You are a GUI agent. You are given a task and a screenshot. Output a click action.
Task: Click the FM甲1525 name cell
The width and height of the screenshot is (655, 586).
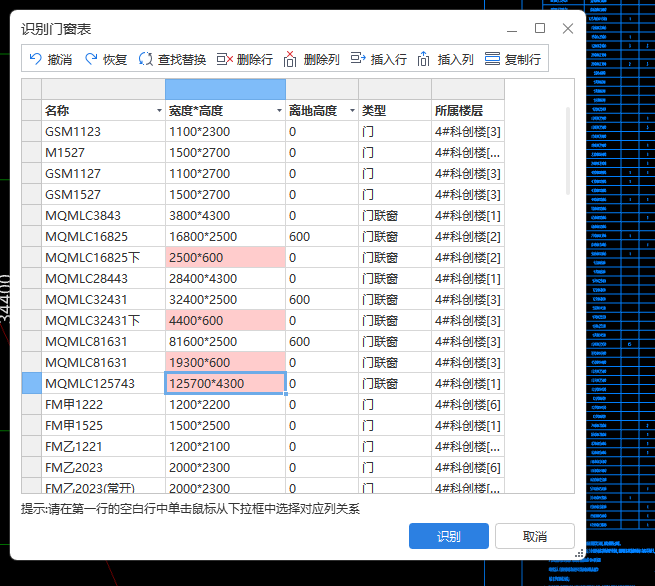coord(104,426)
